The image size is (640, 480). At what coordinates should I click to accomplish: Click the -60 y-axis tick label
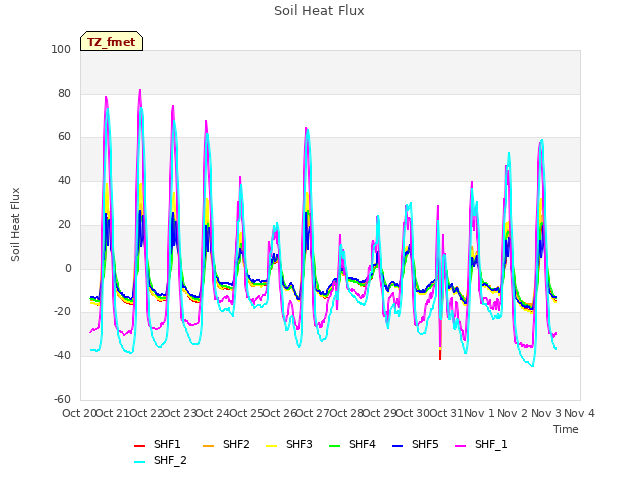point(62,399)
